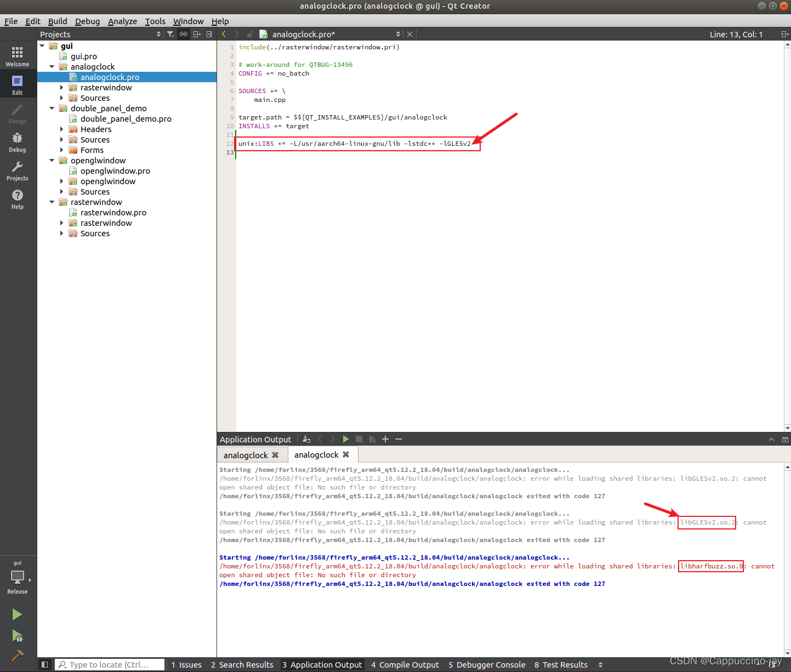Viewport: 791px width, 672px height.
Task: Attach debugger to running application
Action: 372,439
